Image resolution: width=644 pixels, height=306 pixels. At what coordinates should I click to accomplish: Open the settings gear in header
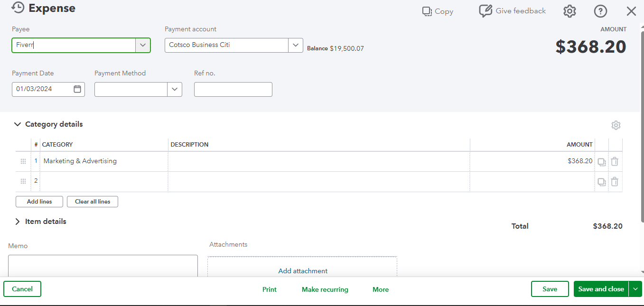pos(569,11)
